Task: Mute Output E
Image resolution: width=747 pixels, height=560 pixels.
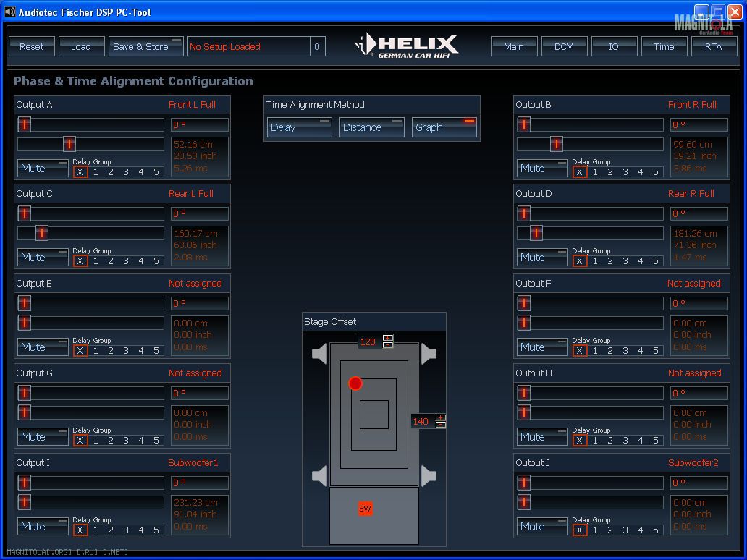Action: (43, 347)
